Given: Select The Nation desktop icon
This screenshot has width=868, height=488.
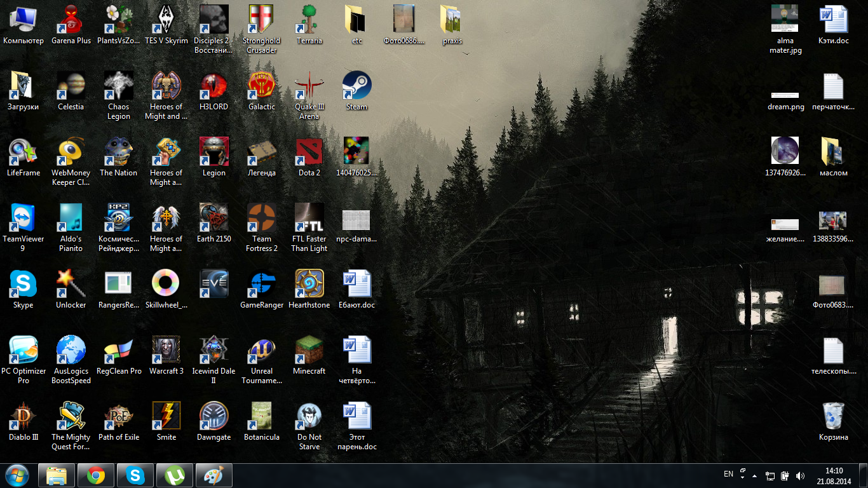Looking at the screenshot, I should (x=119, y=157).
